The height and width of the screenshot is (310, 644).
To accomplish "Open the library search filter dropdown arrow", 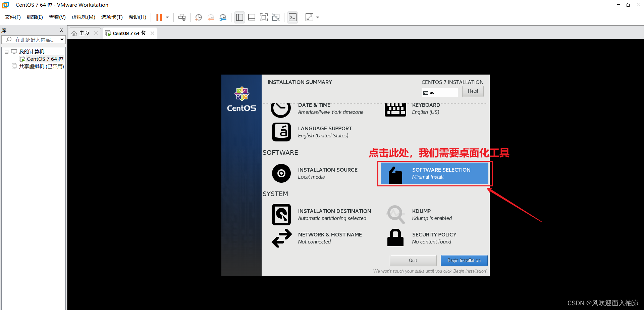I will 62,40.
